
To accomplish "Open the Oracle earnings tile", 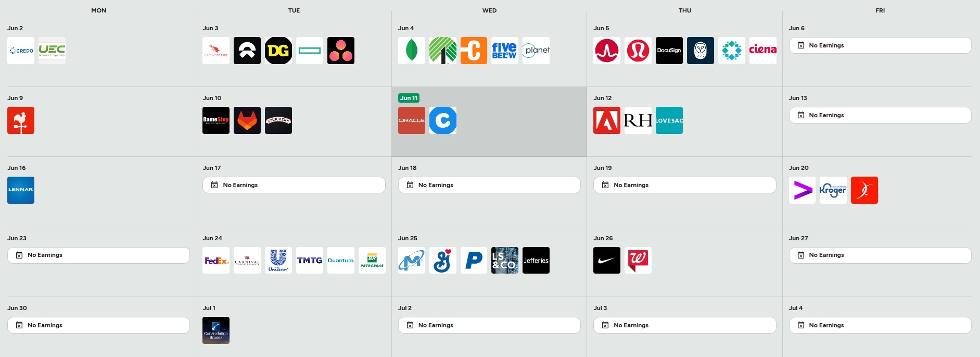I will coord(412,120).
